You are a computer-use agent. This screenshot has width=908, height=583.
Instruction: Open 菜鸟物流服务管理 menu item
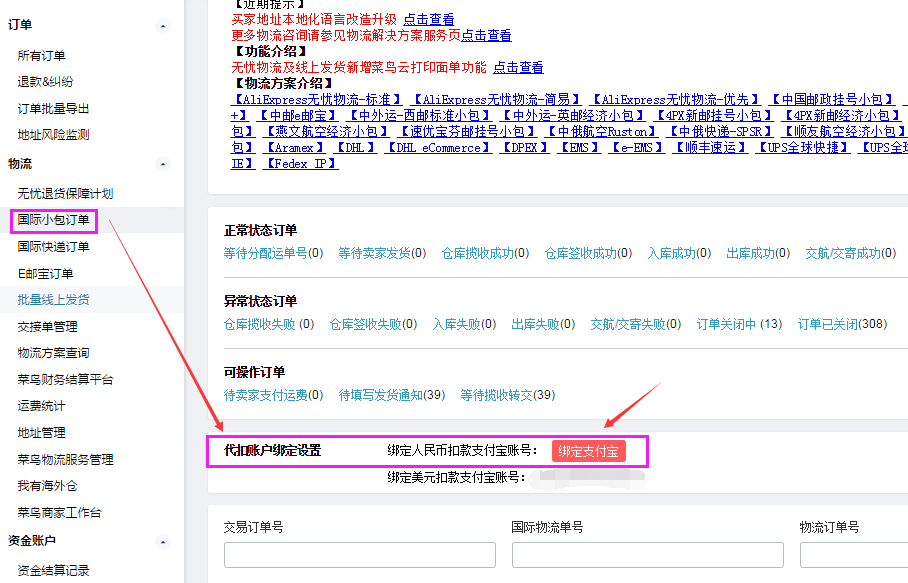(x=65, y=460)
